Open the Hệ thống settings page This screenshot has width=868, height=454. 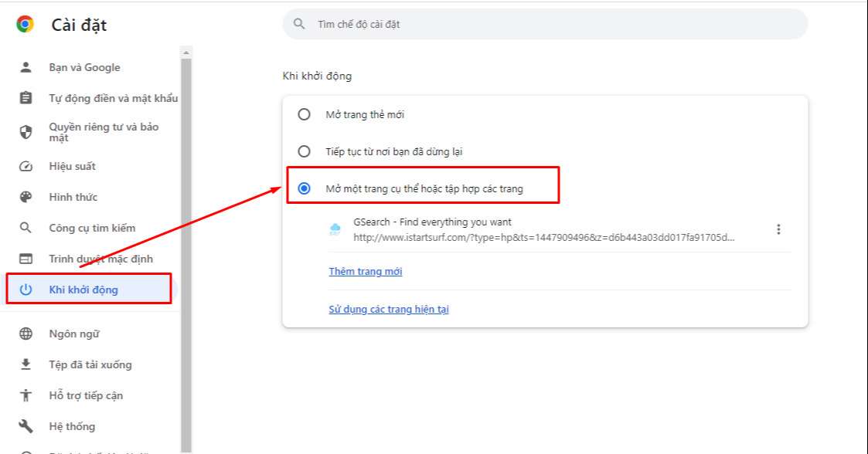coord(72,426)
